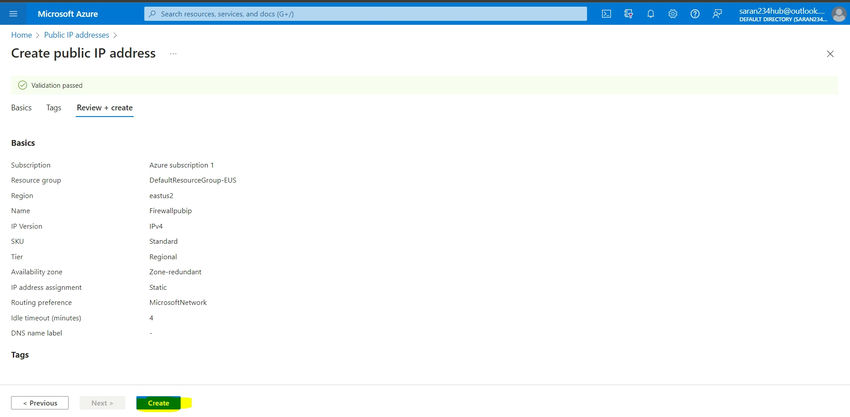This screenshot has height=417, width=850.
Task: Click the green Validation passed checkmark icon
Action: point(22,85)
